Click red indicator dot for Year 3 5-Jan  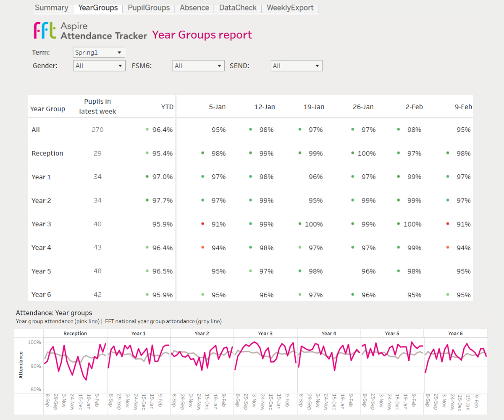202,224
